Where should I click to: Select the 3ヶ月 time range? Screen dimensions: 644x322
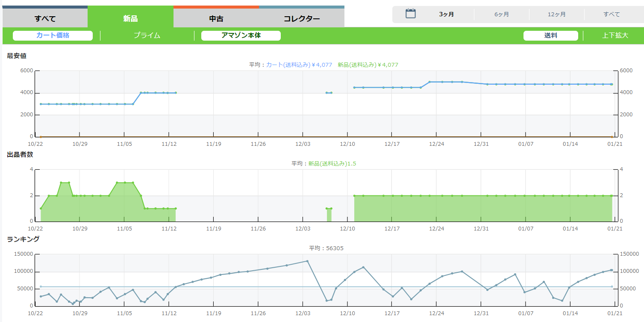point(446,15)
